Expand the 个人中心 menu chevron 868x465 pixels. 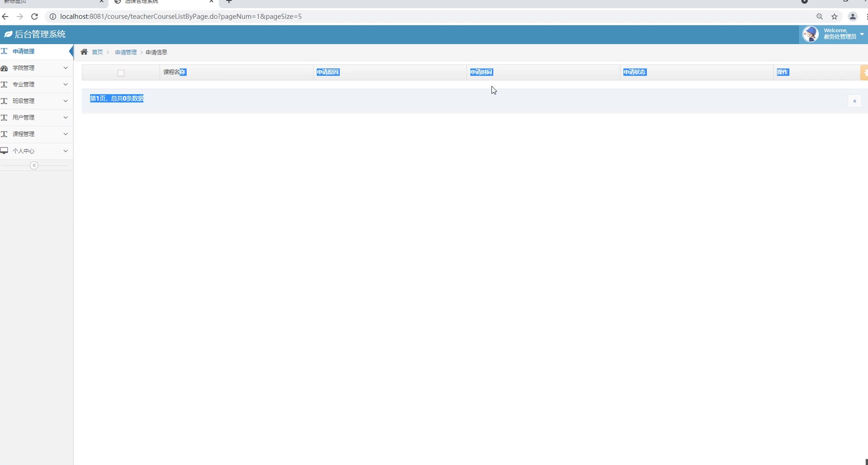point(65,151)
